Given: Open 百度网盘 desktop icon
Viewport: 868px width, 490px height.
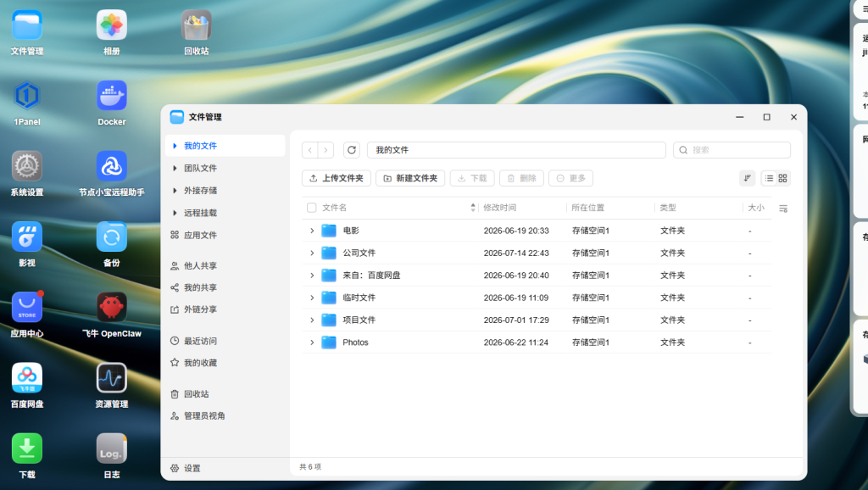Looking at the screenshot, I should tap(26, 378).
